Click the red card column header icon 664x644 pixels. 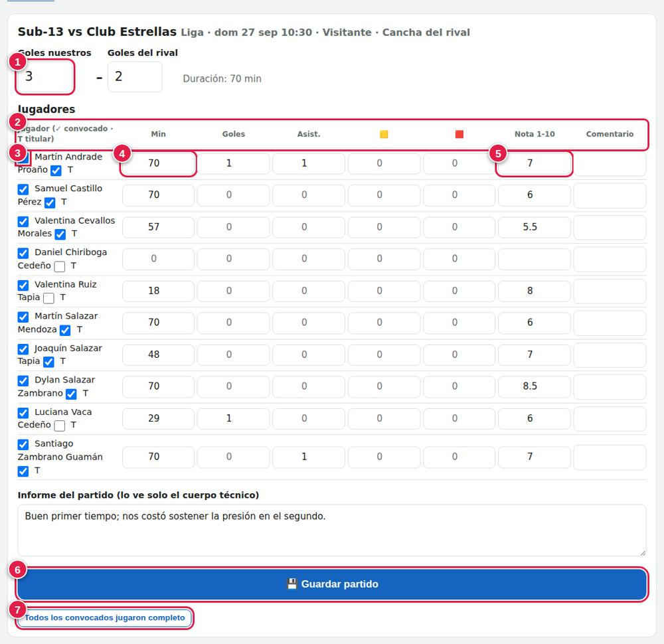click(x=459, y=134)
